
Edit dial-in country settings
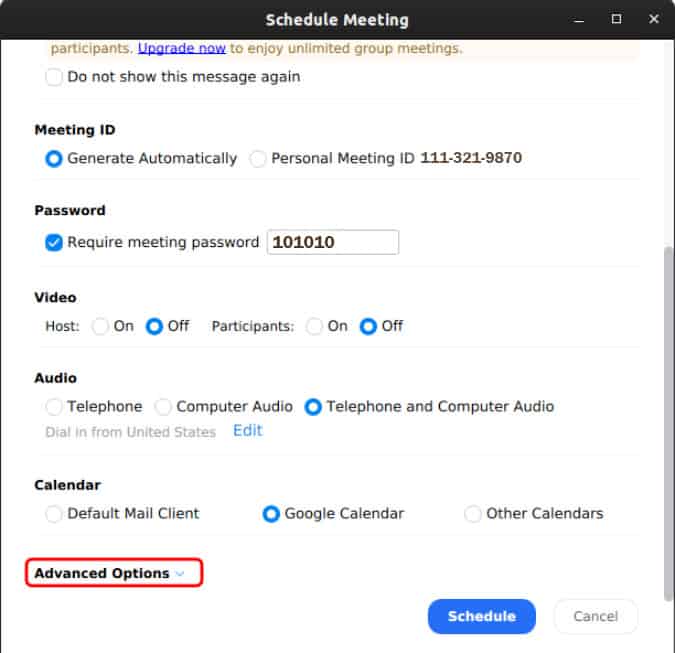pos(248,430)
